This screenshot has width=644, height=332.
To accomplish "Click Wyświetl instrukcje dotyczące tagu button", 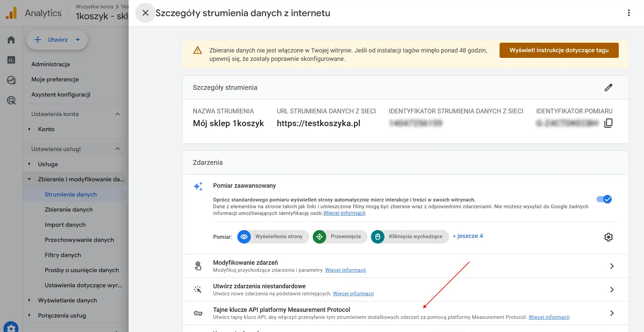I will point(559,50).
